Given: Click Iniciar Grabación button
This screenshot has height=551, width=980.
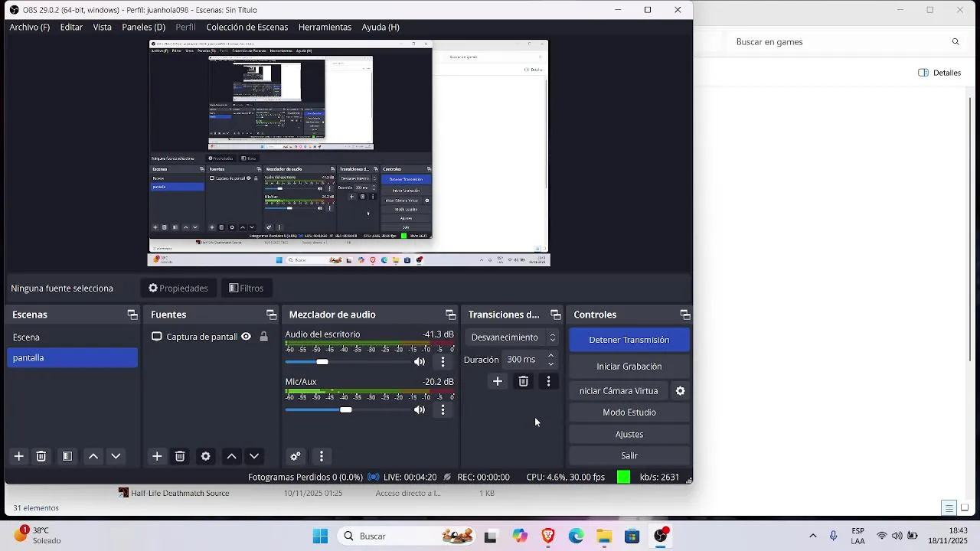Looking at the screenshot, I should tap(629, 367).
